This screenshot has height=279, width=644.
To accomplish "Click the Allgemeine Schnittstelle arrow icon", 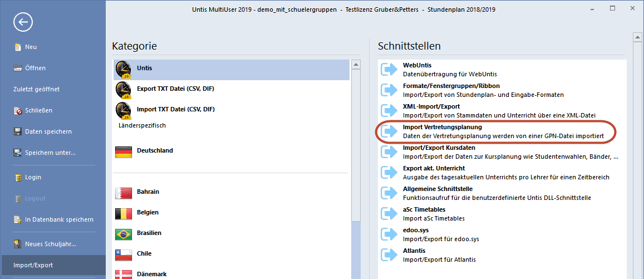I will (x=390, y=193).
